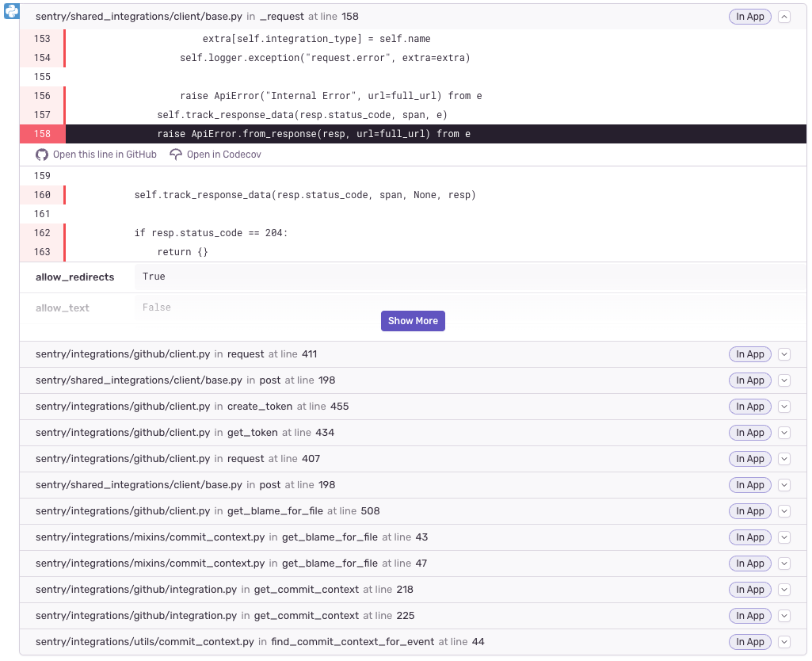This screenshot has height=661, width=812.
Task: Click allow_text variable name
Action: click(62, 308)
